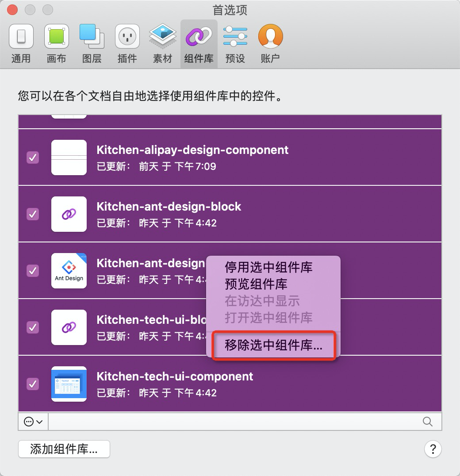Select the Kitchen-tech-ui-component title
This screenshot has width=460, height=476.
pos(175,376)
